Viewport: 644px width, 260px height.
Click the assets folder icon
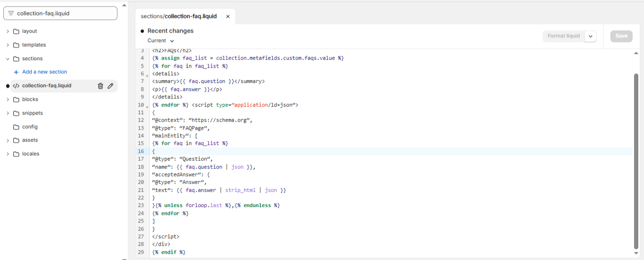click(x=16, y=140)
